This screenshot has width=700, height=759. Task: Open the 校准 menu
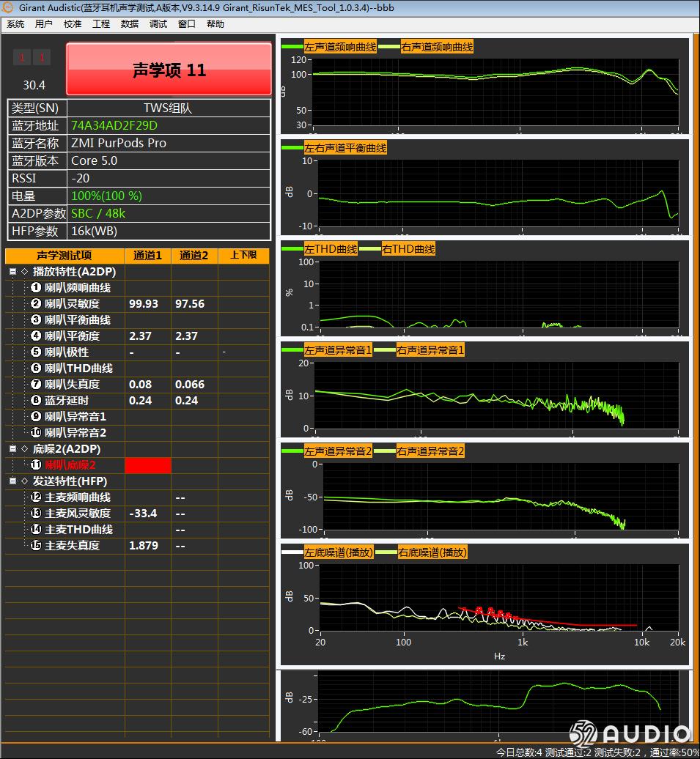(73, 24)
